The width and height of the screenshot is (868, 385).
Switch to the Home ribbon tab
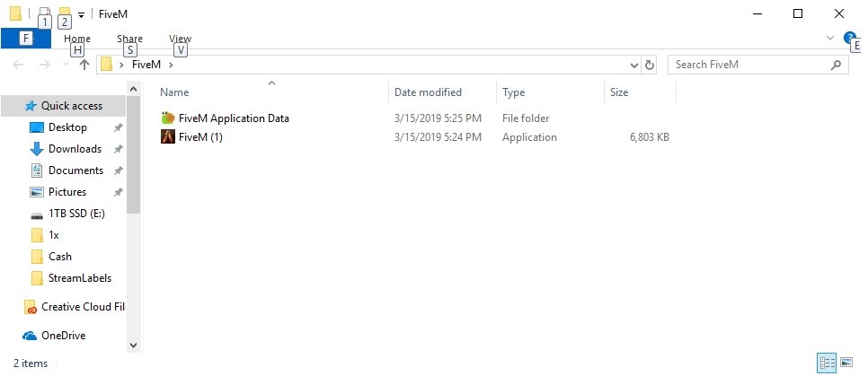coord(77,39)
